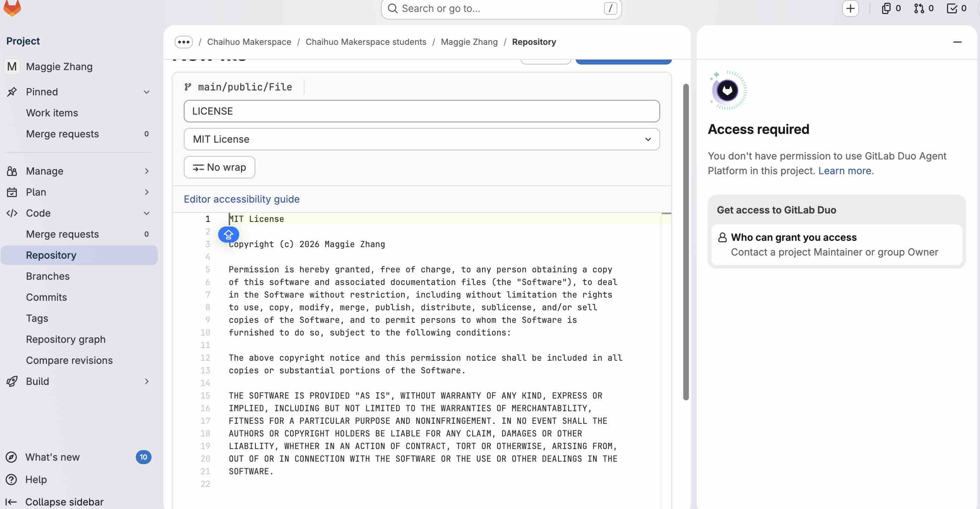The height and width of the screenshot is (509, 980).
Task: Click the slash shortcut key hint
Action: [x=610, y=8]
